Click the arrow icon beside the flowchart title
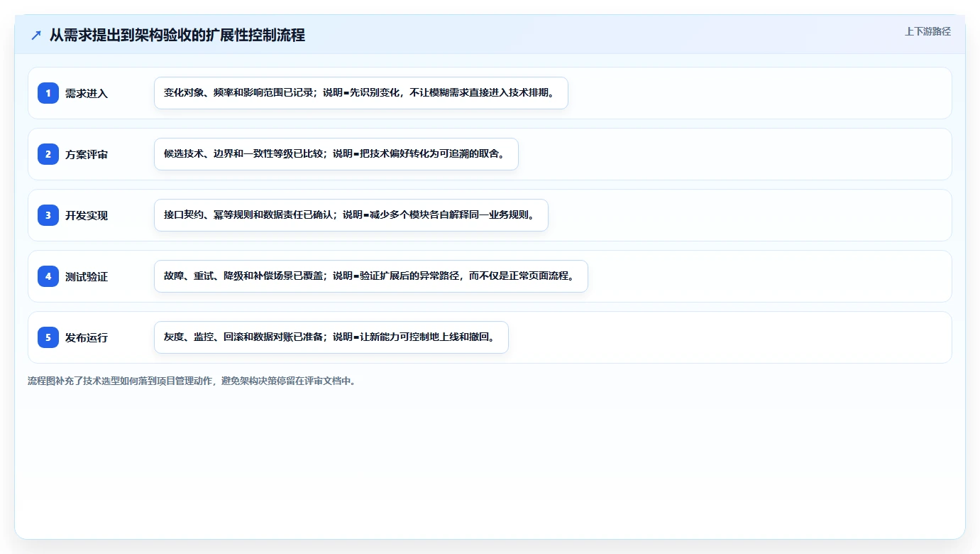Screen dimensions: 980x554 click(36, 35)
